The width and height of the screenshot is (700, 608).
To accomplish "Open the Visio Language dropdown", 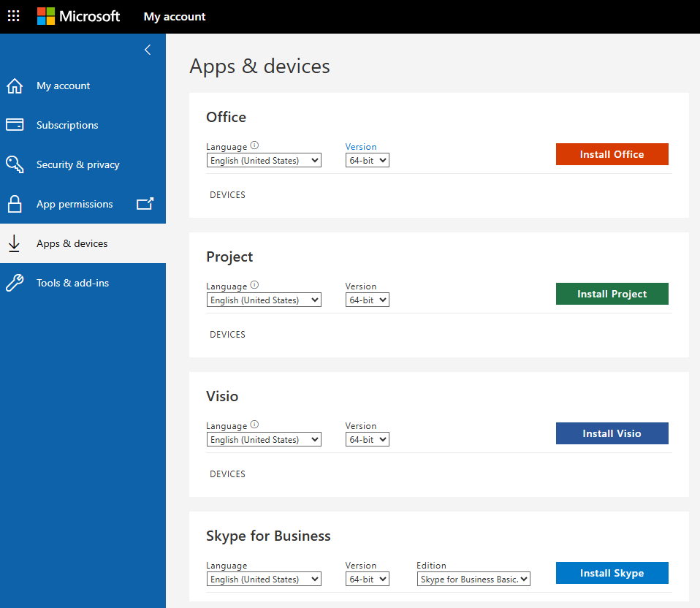I will coord(264,439).
